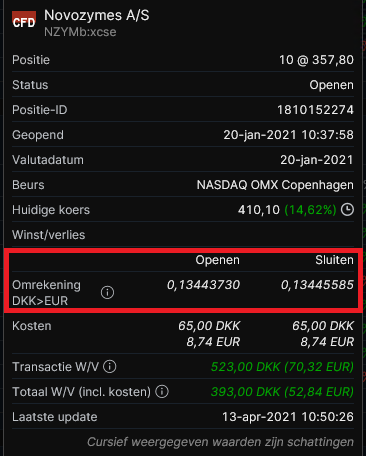Click the 393,00 DKK total profit value

click(245, 392)
